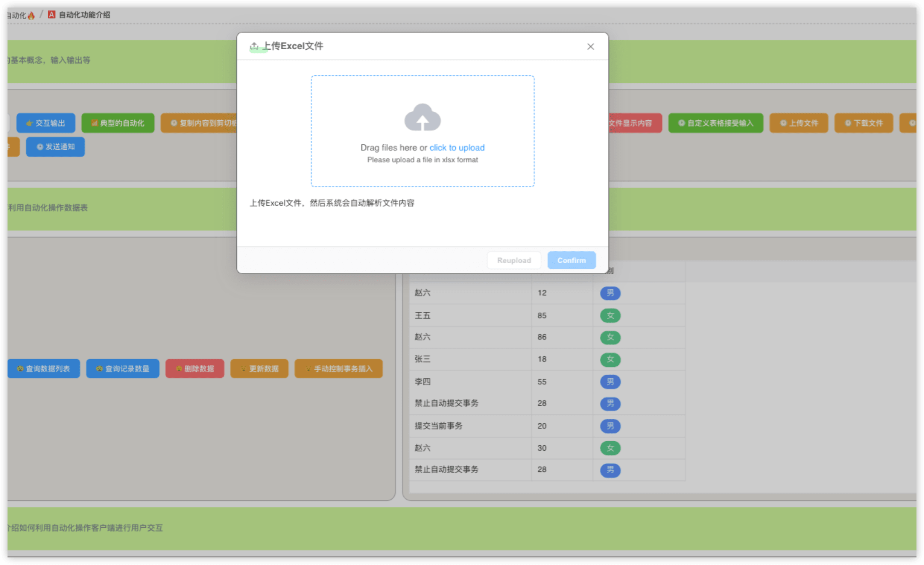The image size is (924, 565).
Task: Click the red 删除数据 button
Action: click(x=195, y=369)
